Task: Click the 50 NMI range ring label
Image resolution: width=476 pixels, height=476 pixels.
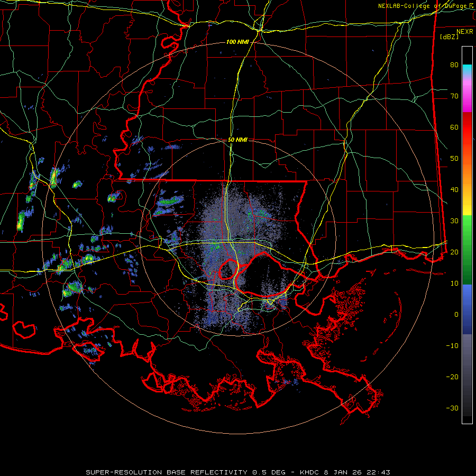Action: pos(237,140)
